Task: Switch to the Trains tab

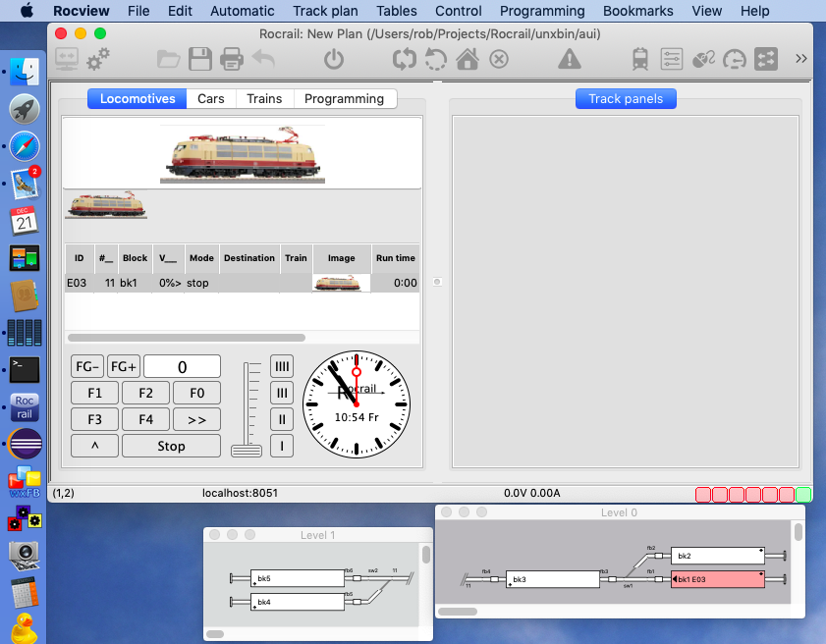Action: click(x=264, y=99)
